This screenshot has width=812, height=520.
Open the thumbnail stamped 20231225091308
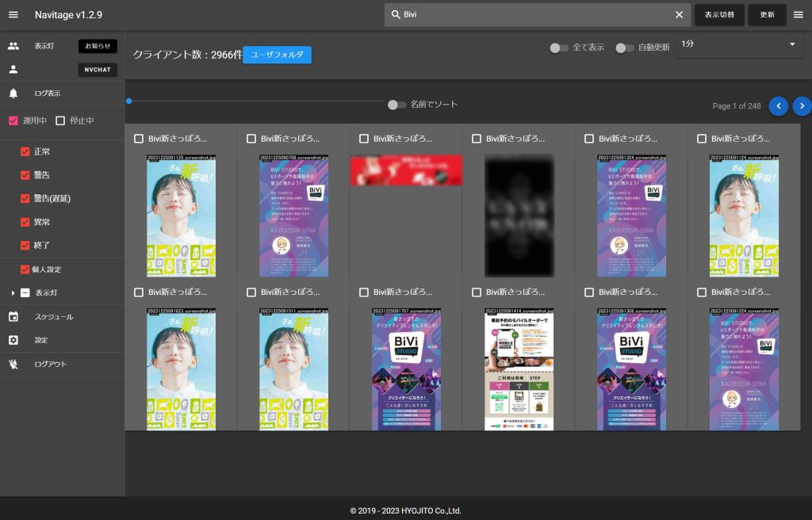(631, 369)
